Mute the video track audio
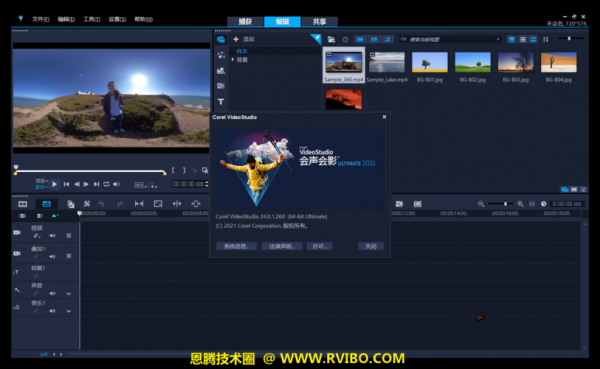 point(52,235)
